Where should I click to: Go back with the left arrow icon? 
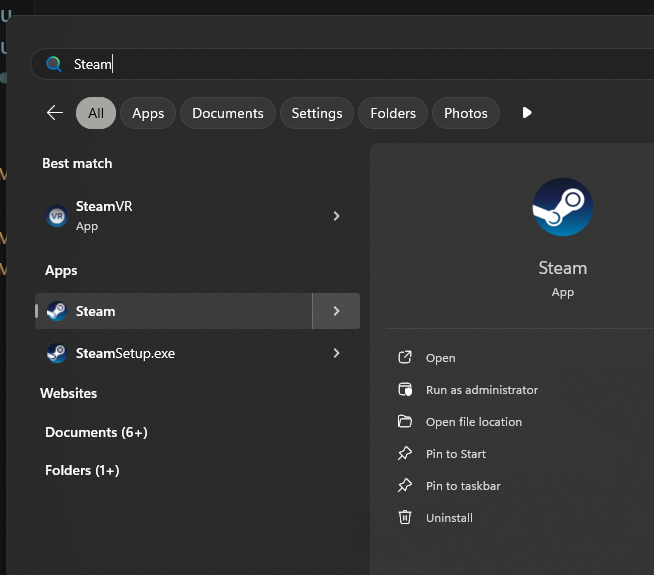coord(55,113)
